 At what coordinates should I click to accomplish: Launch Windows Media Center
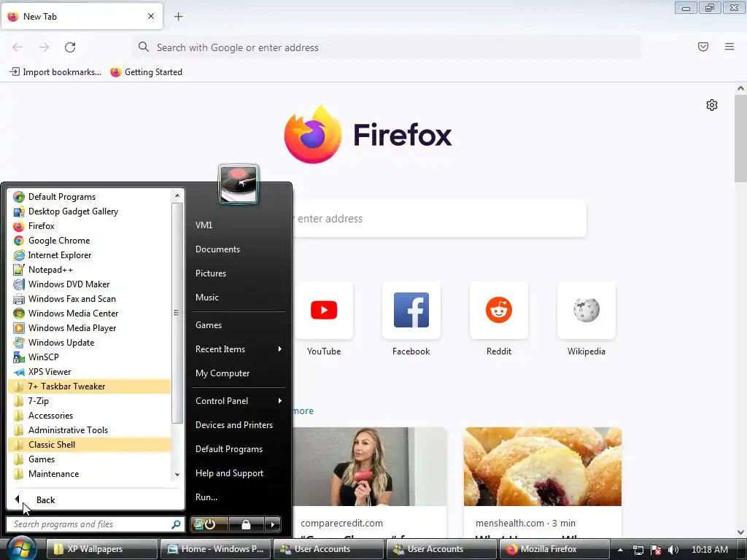coord(89,314)
